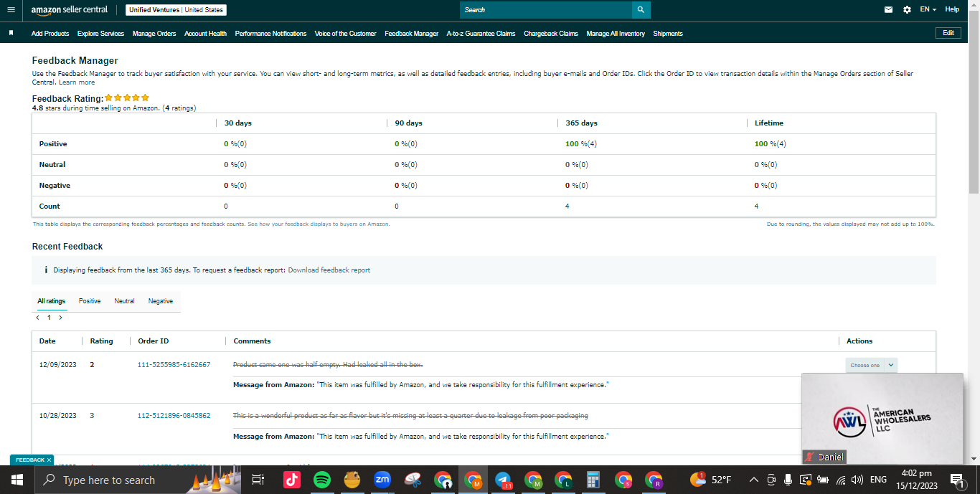Open the EN language dropdown

(x=928, y=10)
